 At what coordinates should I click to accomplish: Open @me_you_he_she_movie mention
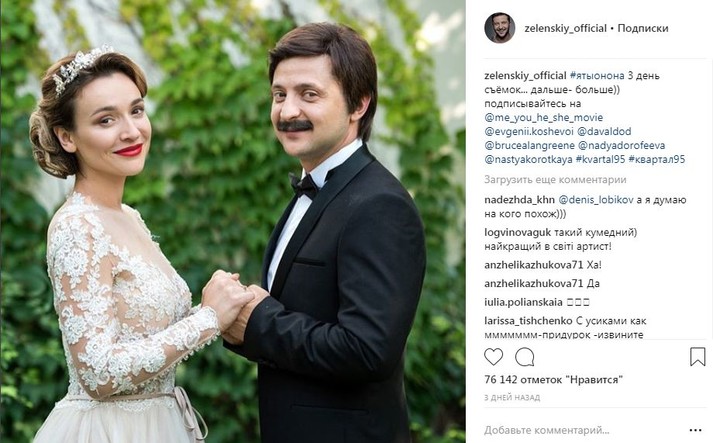point(544,117)
